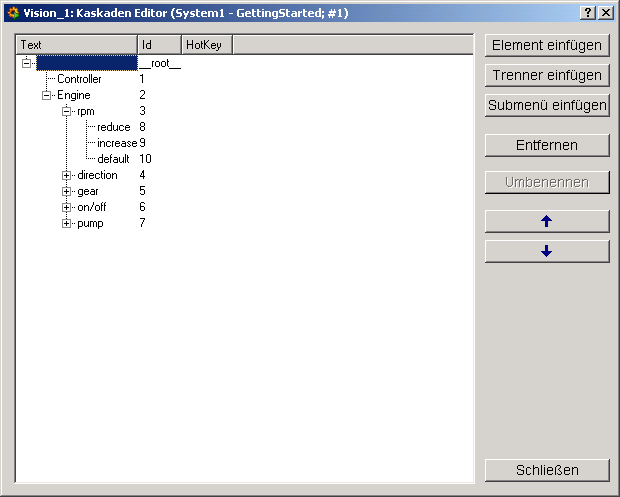This screenshot has width=620, height=497.
Task: Click Id value 4 of direction row
Action: pyautogui.click(x=142, y=175)
